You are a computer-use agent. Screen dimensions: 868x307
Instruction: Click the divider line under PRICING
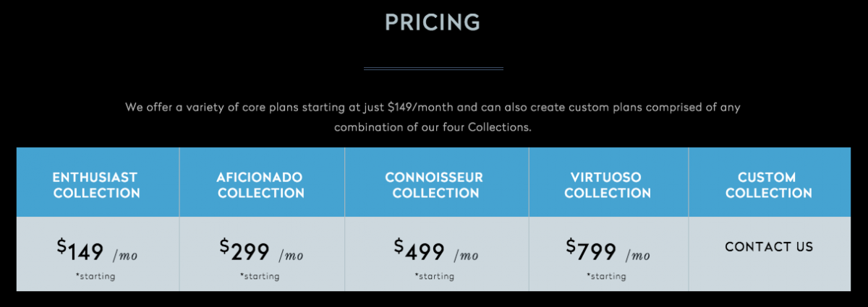pos(433,69)
